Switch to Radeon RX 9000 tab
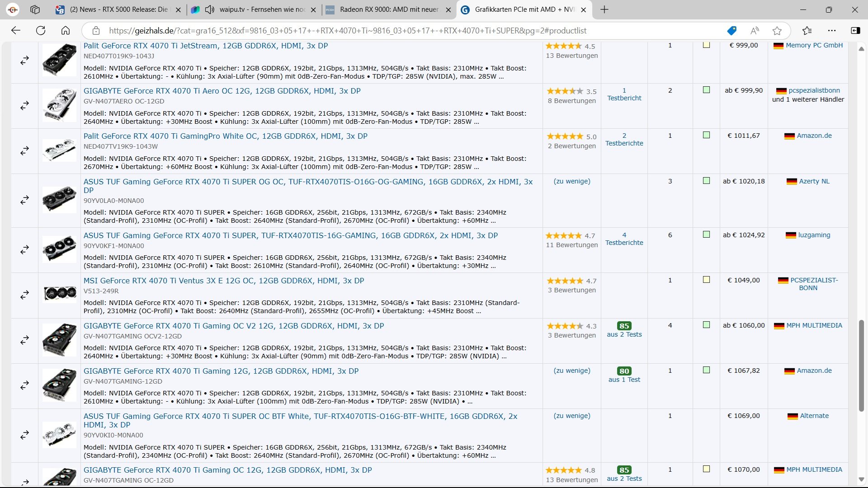The image size is (868, 488). [x=389, y=9]
